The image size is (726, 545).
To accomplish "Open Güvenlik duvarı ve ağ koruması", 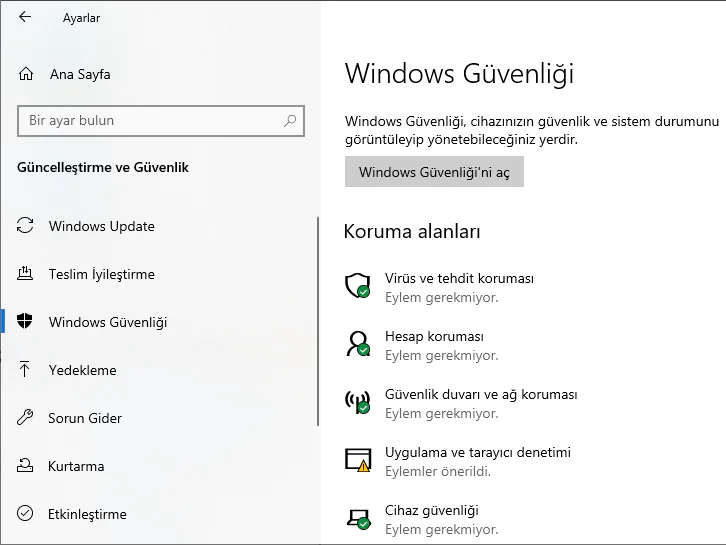I will (481, 395).
